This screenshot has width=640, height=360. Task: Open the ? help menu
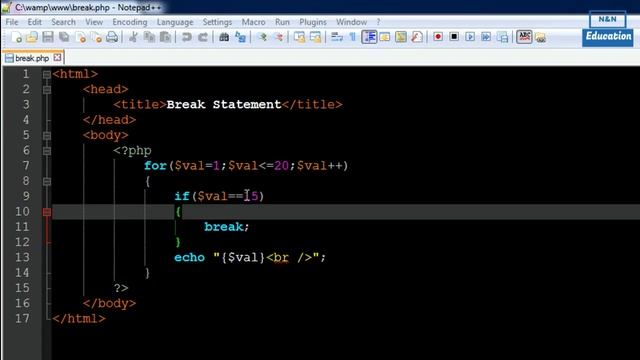click(x=378, y=22)
